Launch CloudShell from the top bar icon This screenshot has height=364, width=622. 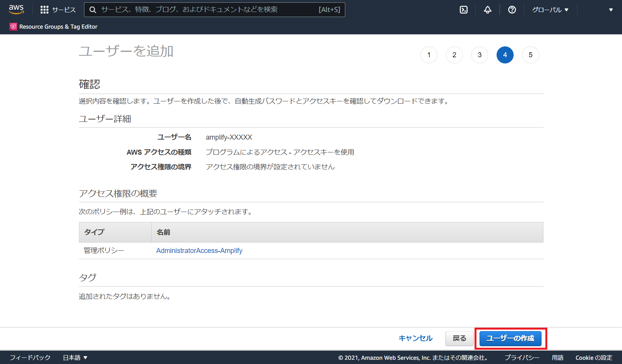click(463, 10)
